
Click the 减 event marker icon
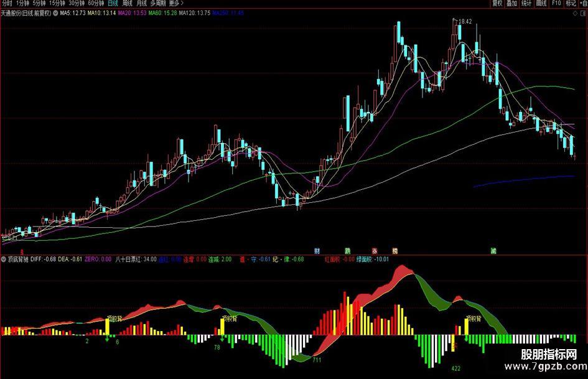click(x=493, y=251)
